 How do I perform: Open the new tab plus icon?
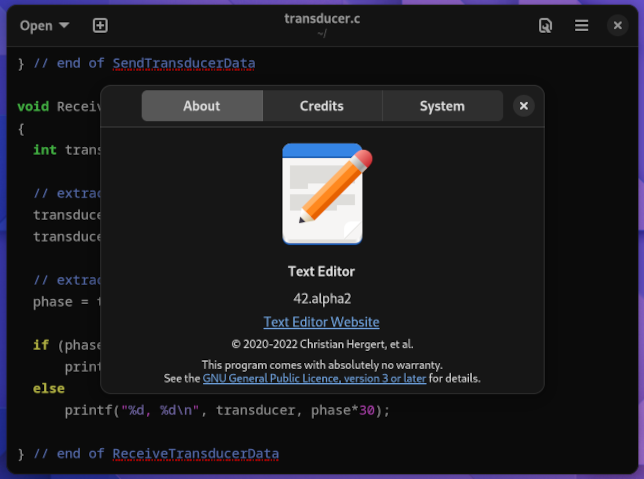coord(100,25)
